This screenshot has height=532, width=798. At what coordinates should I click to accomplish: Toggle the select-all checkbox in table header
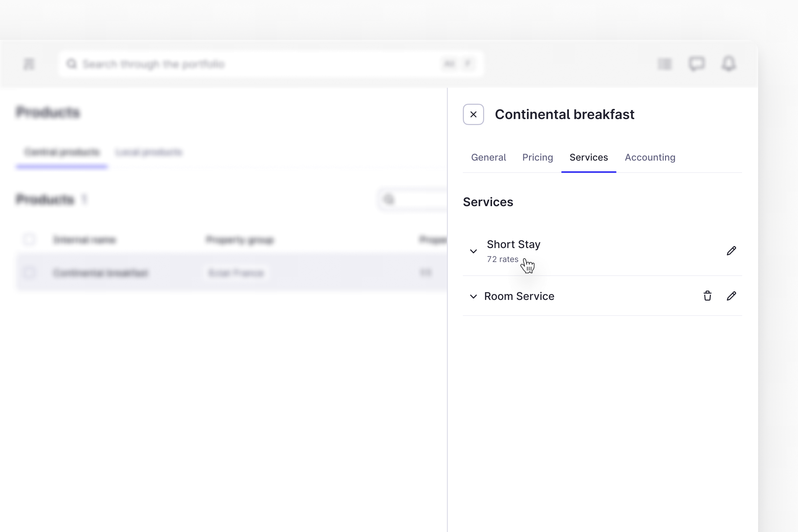coord(29,239)
